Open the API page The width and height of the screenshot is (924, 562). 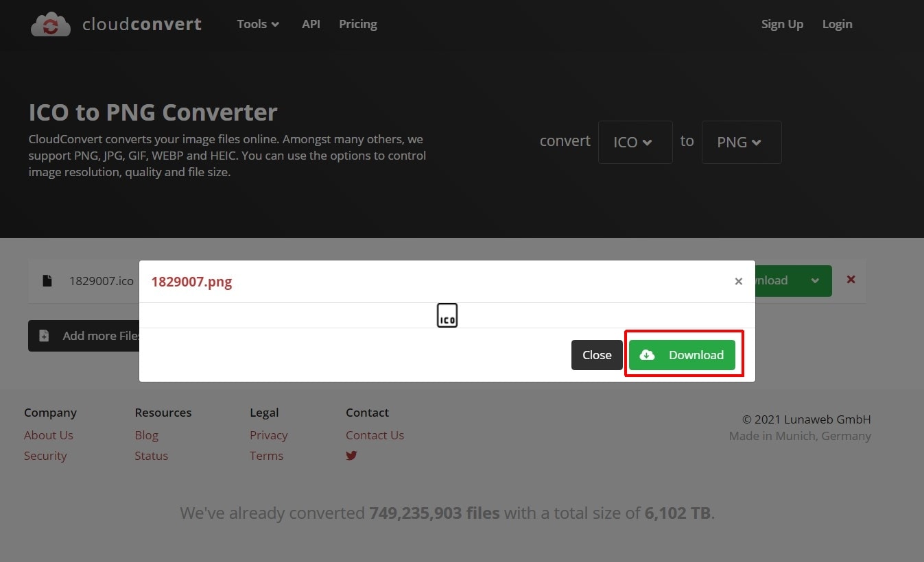pyautogui.click(x=311, y=24)
